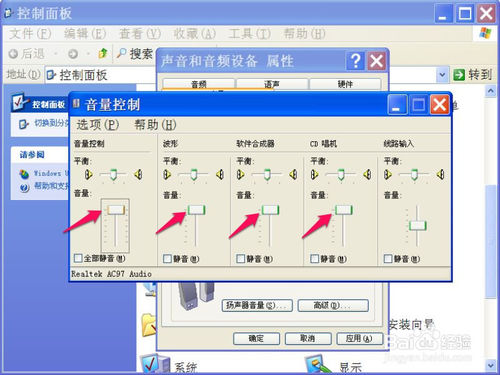The height and width of the screenshot is (375, 500).
Task: Click the 高级(D)... advanced button
Action: [333, 305]
